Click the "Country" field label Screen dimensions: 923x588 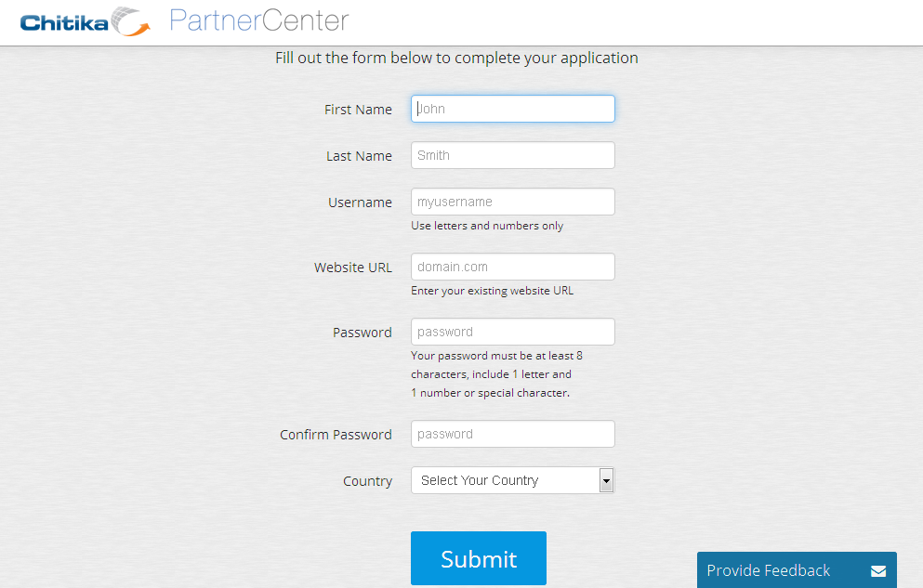[367, 481]
